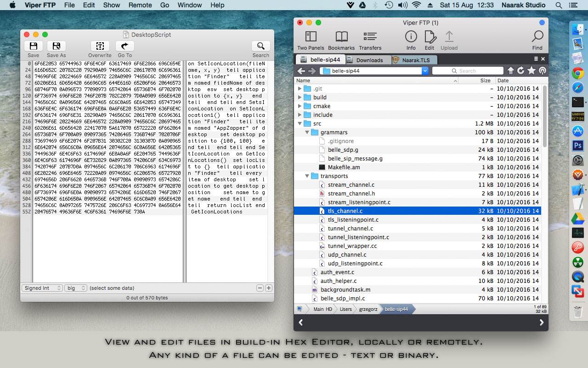
Task: Click the Go To arrow icon
Action: coord(124,46)
